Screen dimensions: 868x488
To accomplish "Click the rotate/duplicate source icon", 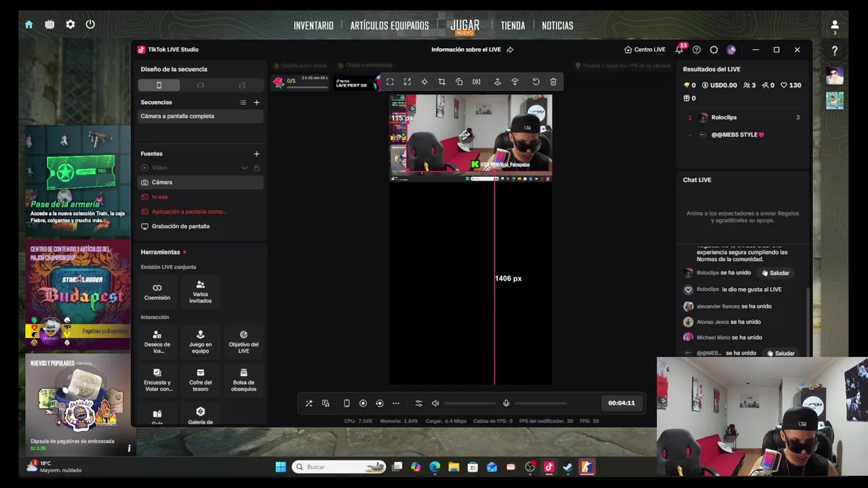I will 459,82.
